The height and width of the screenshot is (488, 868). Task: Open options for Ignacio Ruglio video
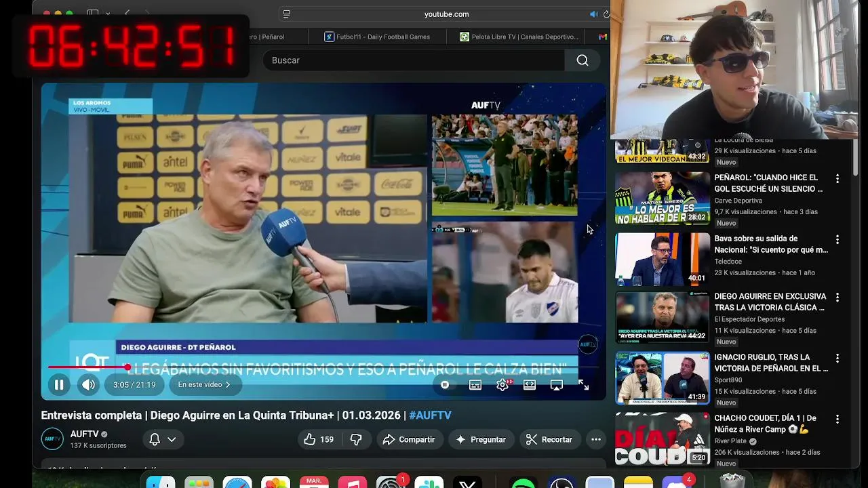coord(837,359)
